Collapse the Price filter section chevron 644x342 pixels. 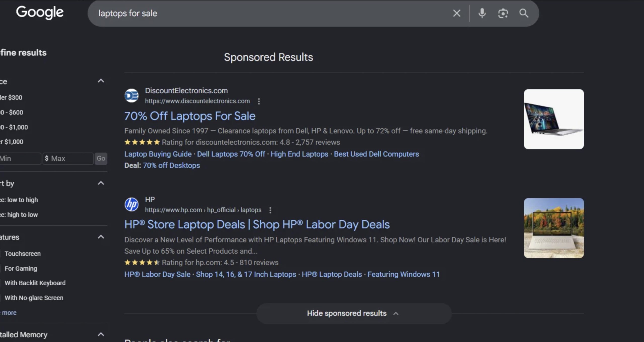(x=101, y=81)
